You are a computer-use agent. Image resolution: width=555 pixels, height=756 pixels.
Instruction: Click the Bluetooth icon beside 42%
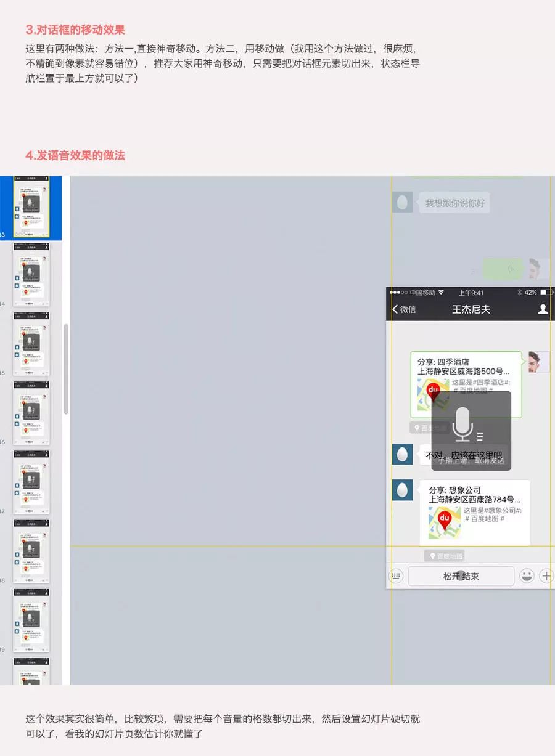pyautogui.click(x=519, y=292)
